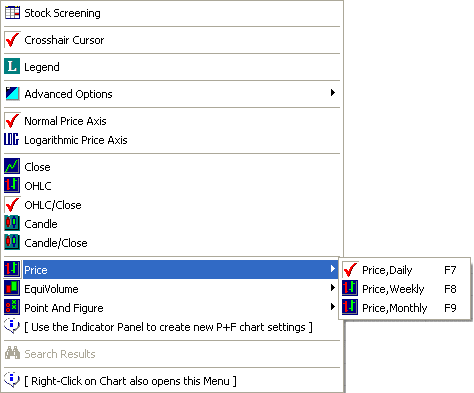The height and width of the screenshot is (393, 474).
Task: Click the info icon beside Right-Click hint
Action: pos(12,380)
